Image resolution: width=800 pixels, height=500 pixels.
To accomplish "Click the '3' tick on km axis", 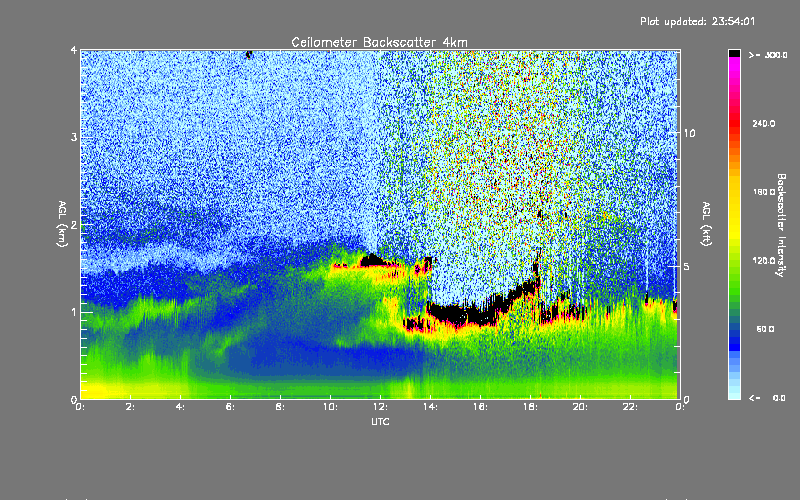I will tap(74, 137).
